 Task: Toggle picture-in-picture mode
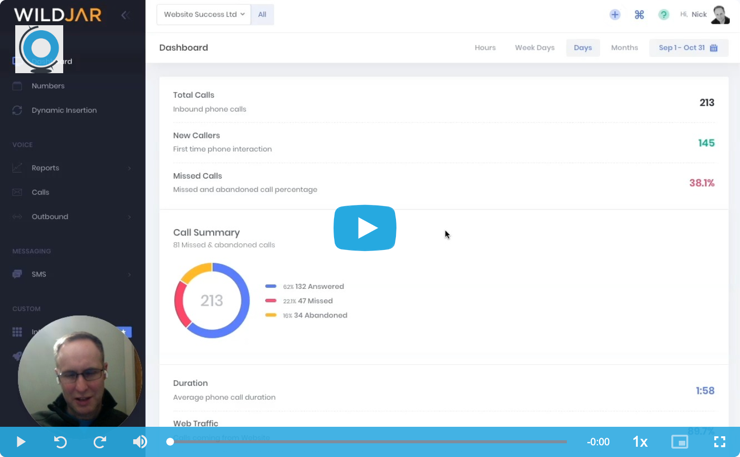[680, 442]
